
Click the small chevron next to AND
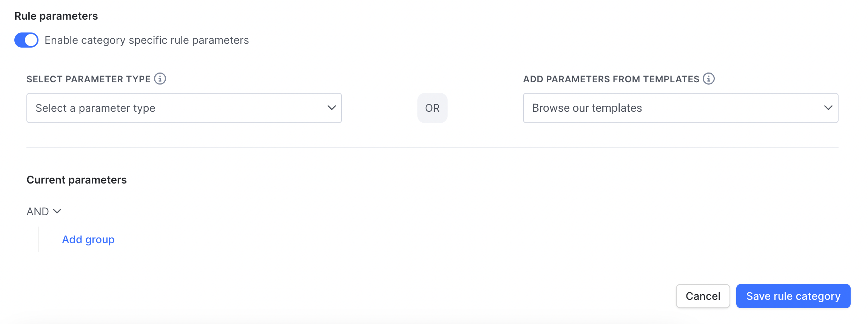coord(57,211)
